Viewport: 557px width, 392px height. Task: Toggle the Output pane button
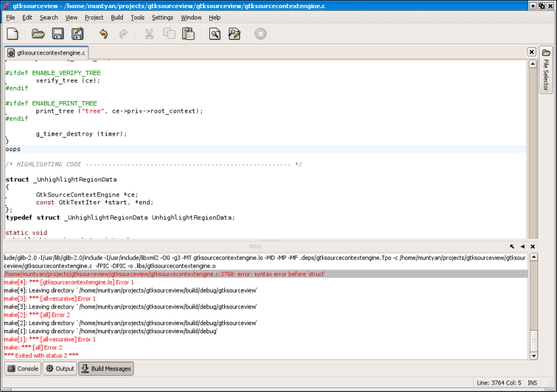pyautogui.click(x=59, y=368)
